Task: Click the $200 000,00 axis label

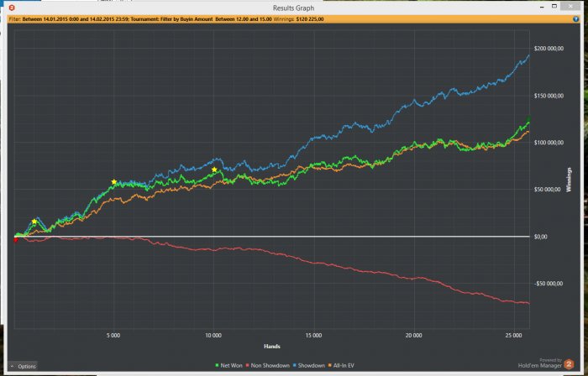Action: click(549, 49)
